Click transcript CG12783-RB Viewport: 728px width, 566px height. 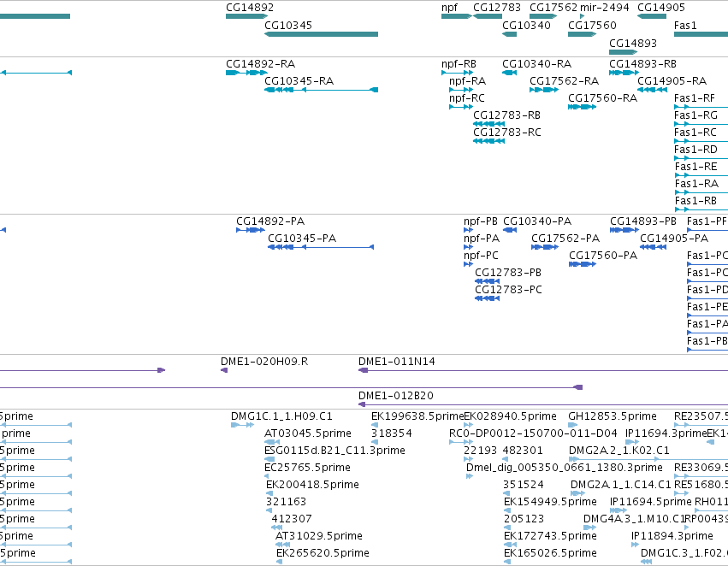click(506, 115)
